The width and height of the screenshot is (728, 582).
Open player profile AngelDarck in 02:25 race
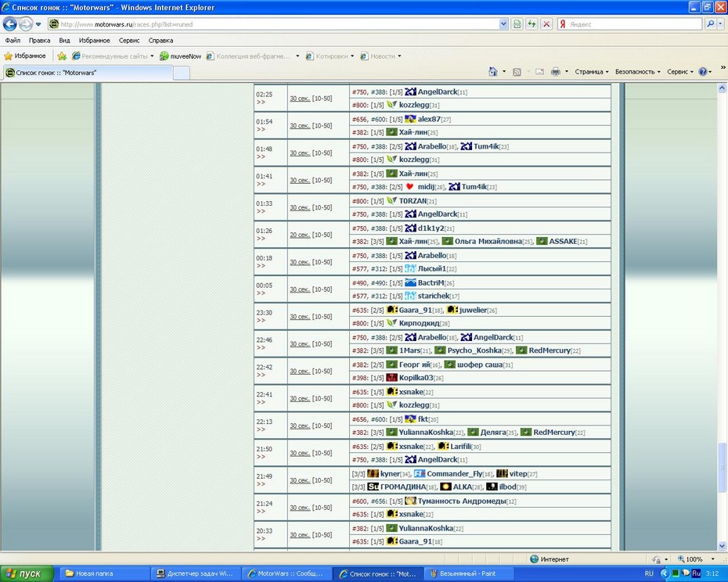tap(438, 92)
